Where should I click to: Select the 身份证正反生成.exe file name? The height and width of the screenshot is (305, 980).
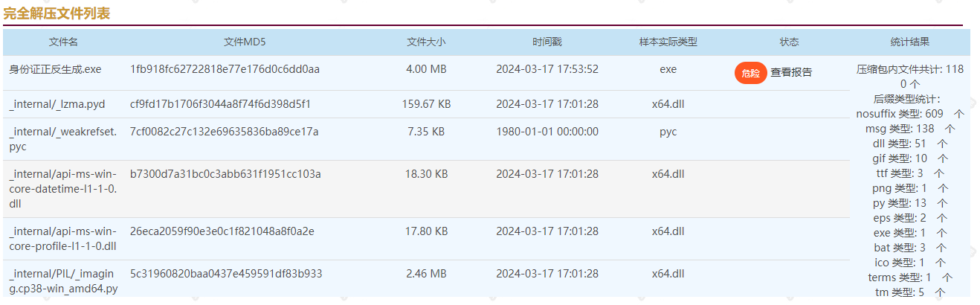[55, 69]
